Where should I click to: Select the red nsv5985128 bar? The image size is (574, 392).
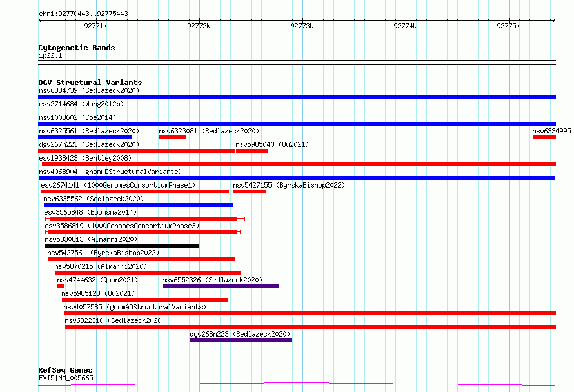coord(144,300)
